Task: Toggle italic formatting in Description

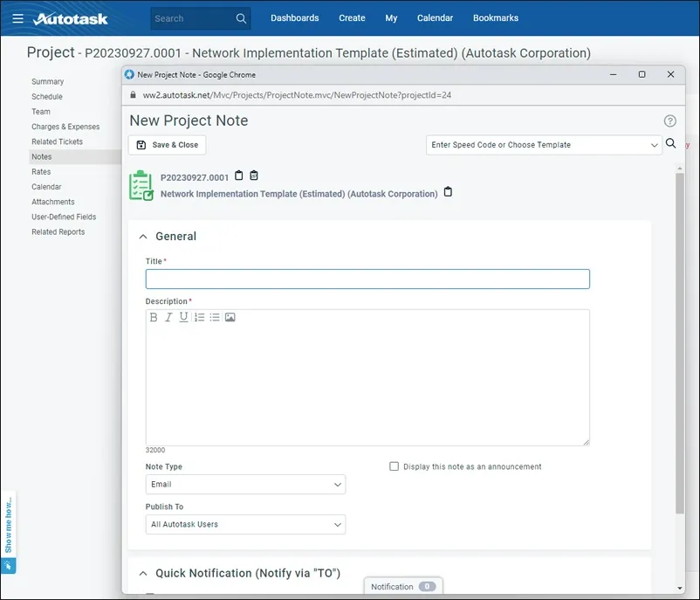Action: coord(168,317)
